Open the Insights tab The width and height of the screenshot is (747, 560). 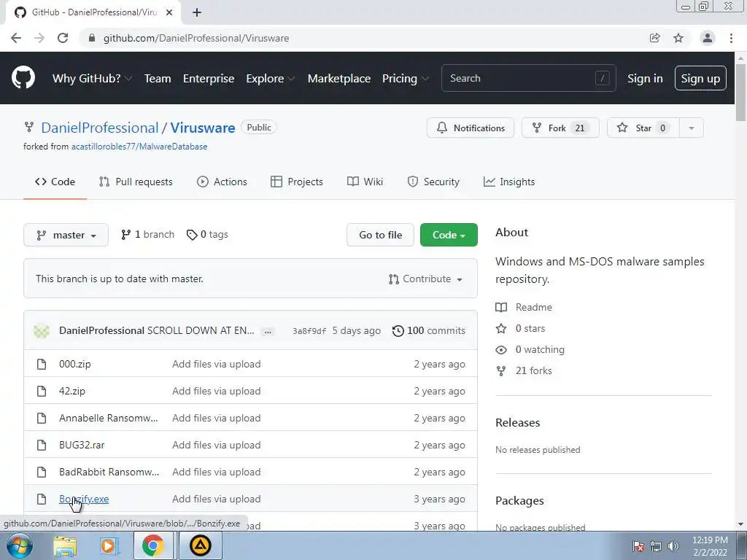click(509, 182)
